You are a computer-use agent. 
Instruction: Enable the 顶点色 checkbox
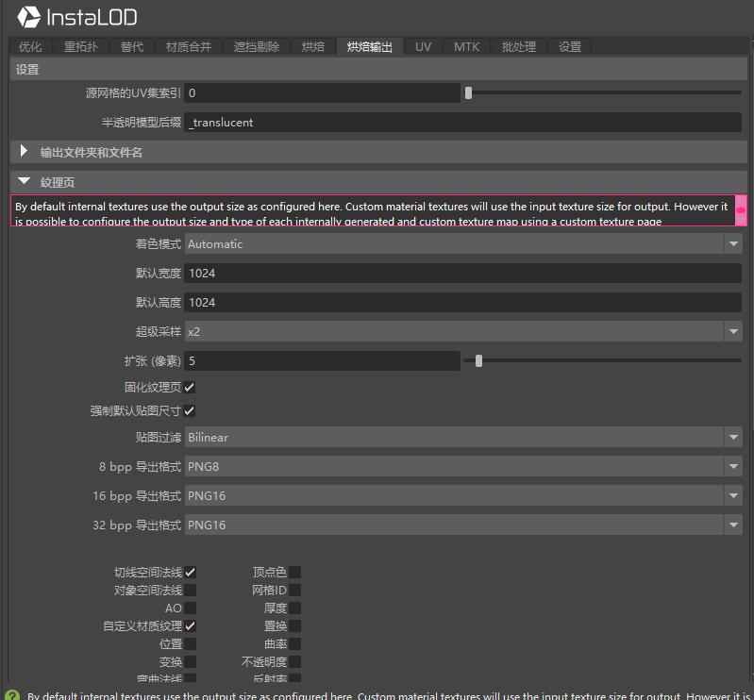point(294,572)
